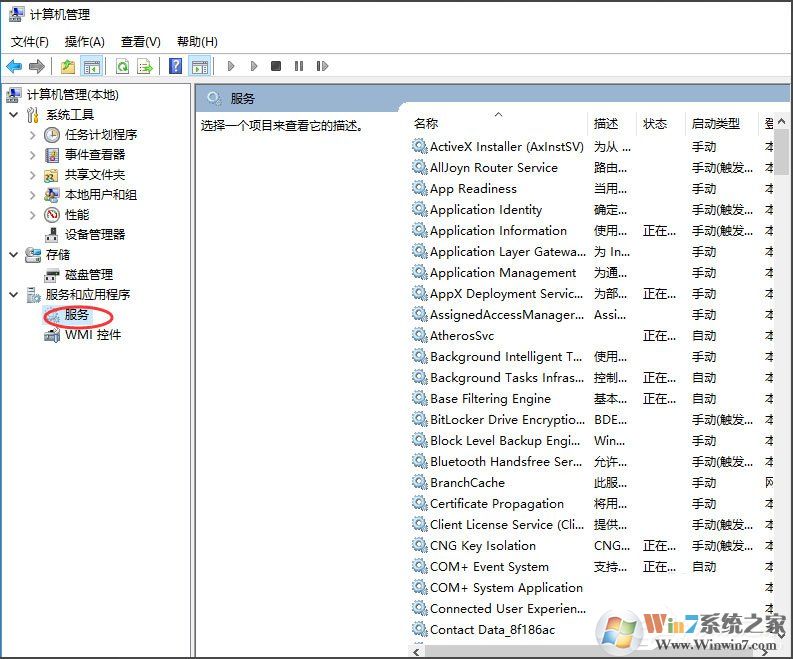Image resolution: width=793 pixels, height=659 pixels.
Task: Click the Back arrow toolbar icon
Action: pyautogui.click(x=14, y=66)
